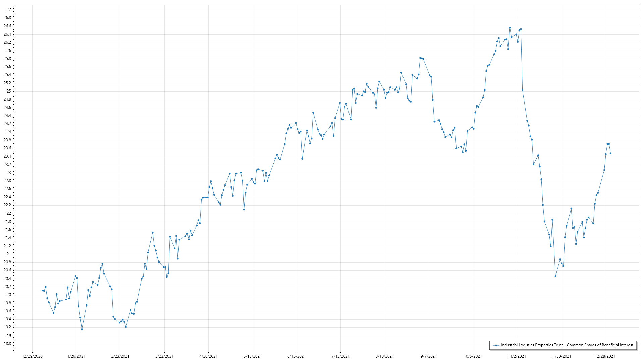This screenshot has width=644, height=362.
Task: Select the 6/15/2021 date axis label
Action: tap(297, 356)
